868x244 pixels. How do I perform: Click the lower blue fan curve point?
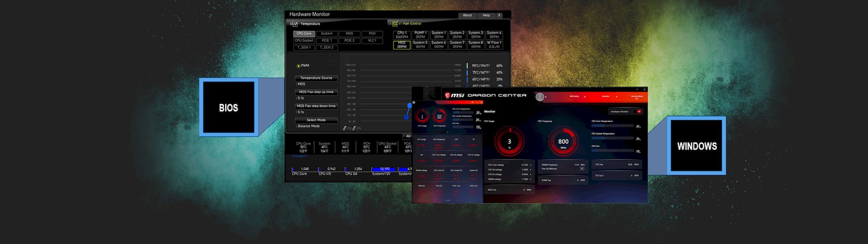(x=406, y=117)
